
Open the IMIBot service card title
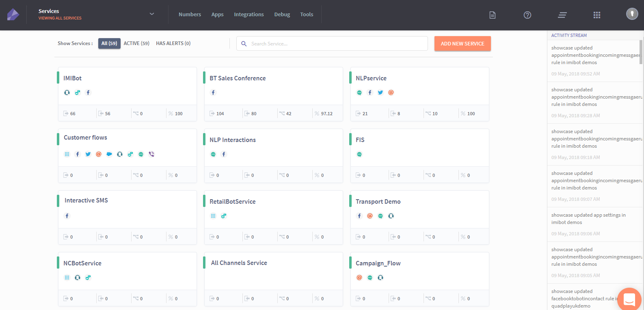[72, 78]
